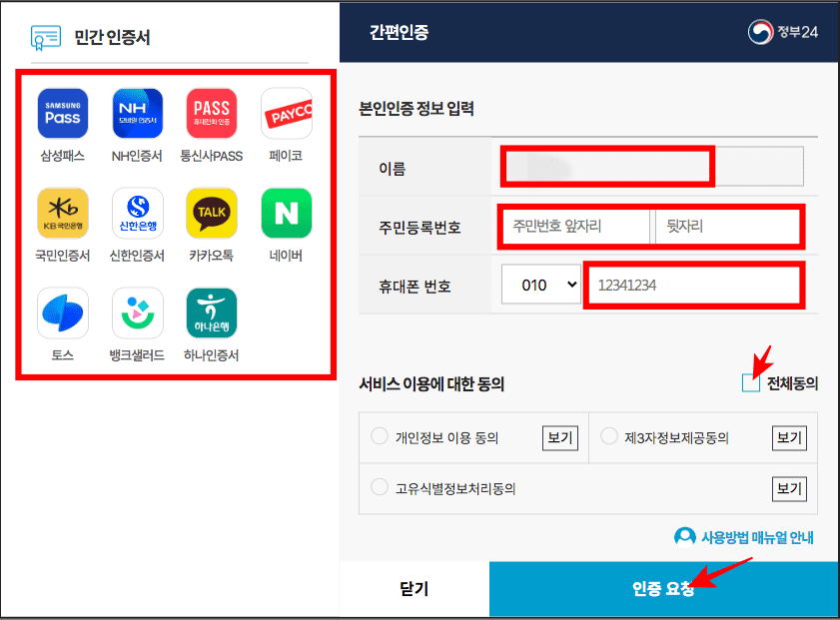840x620 pixels.
Task: Check the 전체동의 checkbox
Action: [750, 383]
